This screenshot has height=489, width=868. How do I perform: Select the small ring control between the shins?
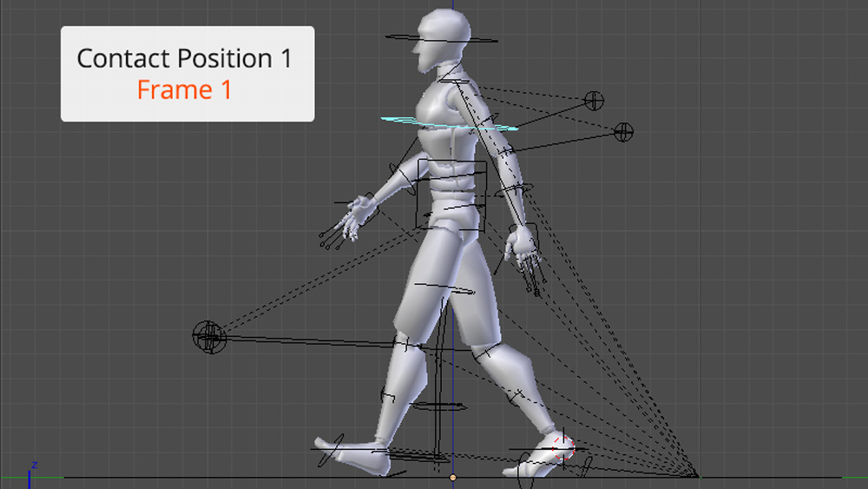click(438, 406)
